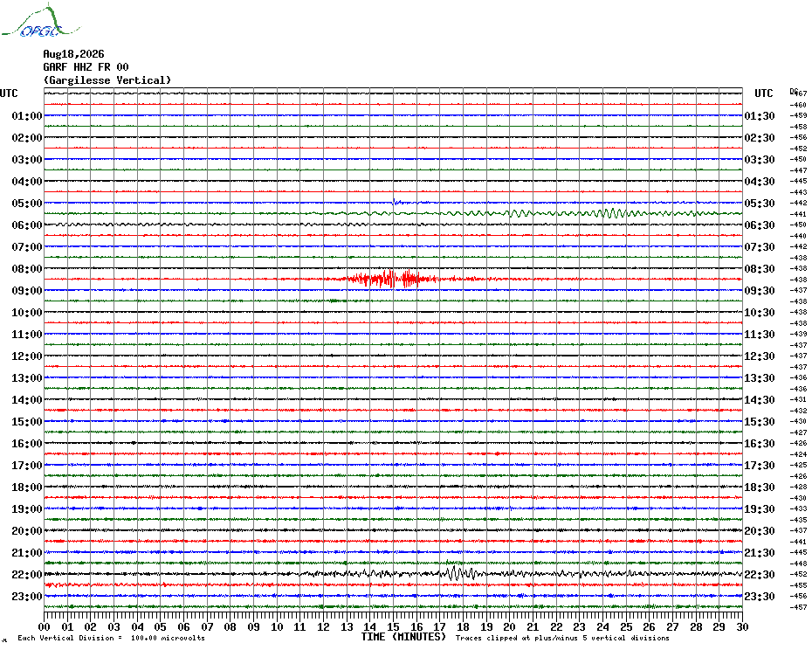Click the 22:30 label on right axis
The height and width of the screenshot is (650, 812).
(x=760, y=574)
